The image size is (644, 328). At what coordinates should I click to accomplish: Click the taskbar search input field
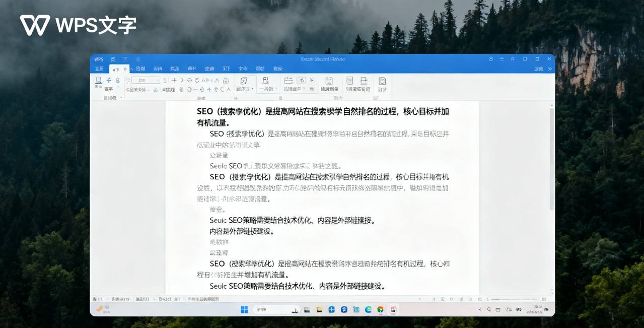[x=274, y=308]
